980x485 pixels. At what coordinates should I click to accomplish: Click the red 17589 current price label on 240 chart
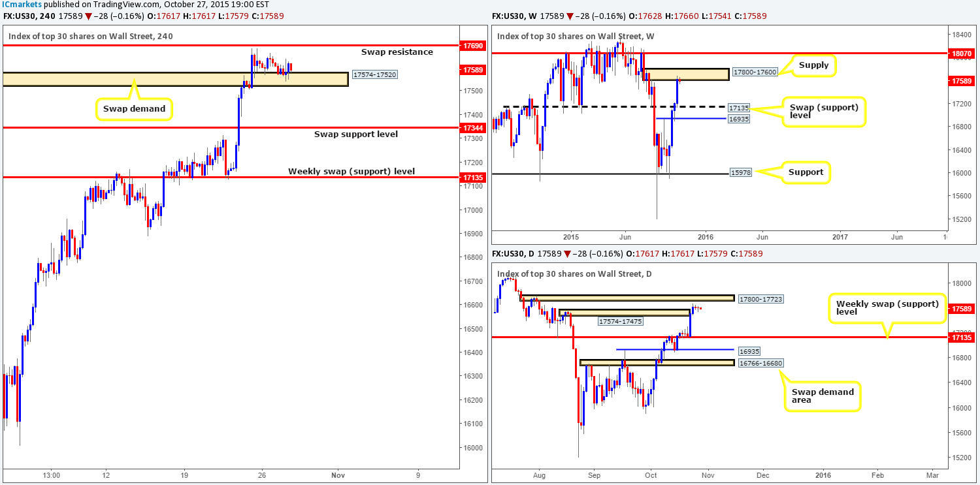click(473, 70)
